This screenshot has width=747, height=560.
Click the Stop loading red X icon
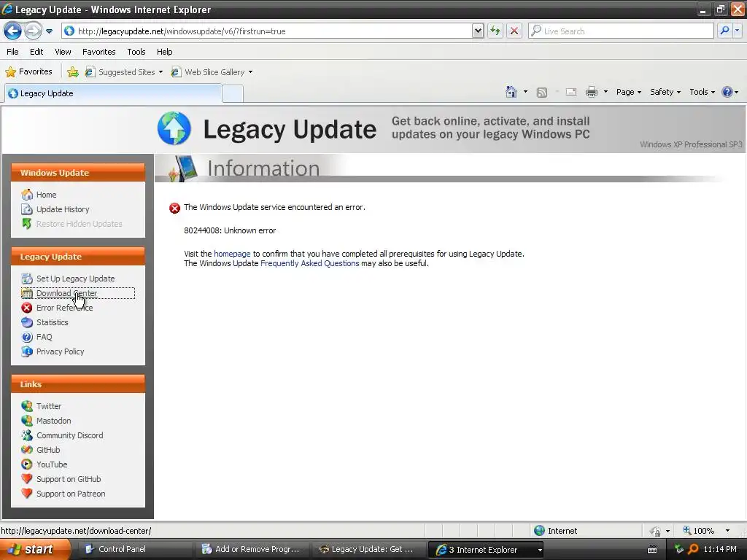click(514, 31)
